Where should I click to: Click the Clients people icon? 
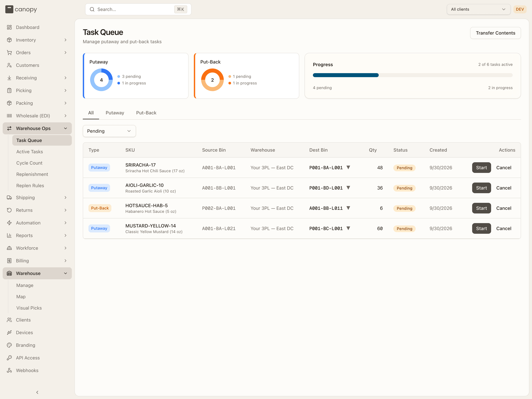click(9, 320)
